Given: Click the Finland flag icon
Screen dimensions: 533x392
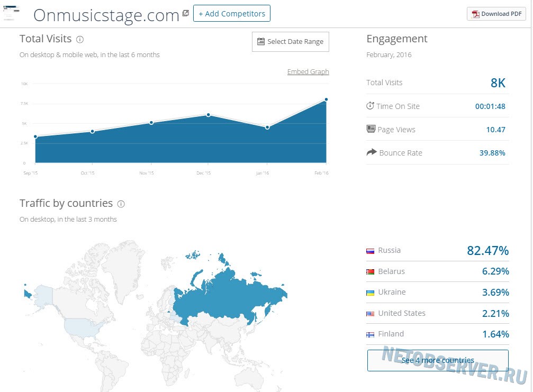Looking at the screenshot, I should (370, 334).
